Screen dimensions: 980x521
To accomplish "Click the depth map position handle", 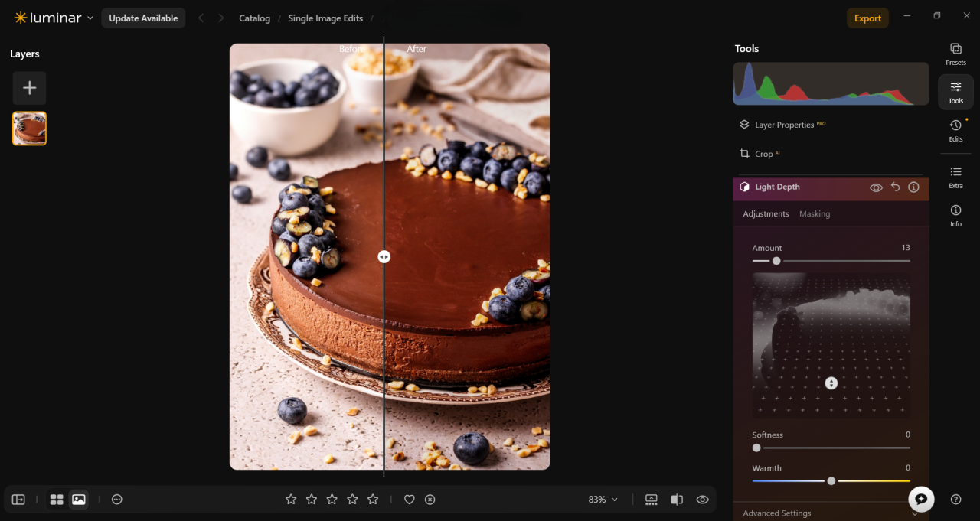I will 831,383.
